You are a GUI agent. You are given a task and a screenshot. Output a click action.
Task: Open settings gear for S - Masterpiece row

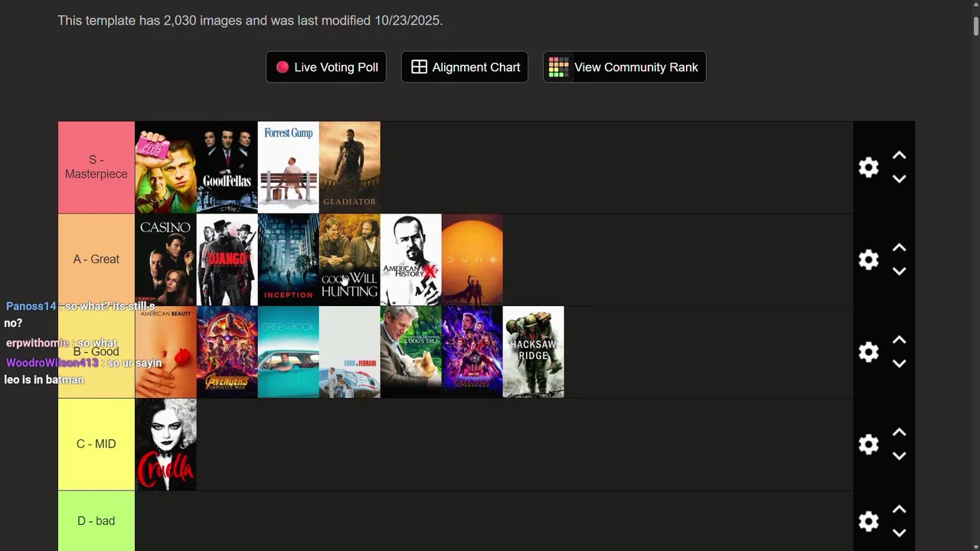pos(868,168)
